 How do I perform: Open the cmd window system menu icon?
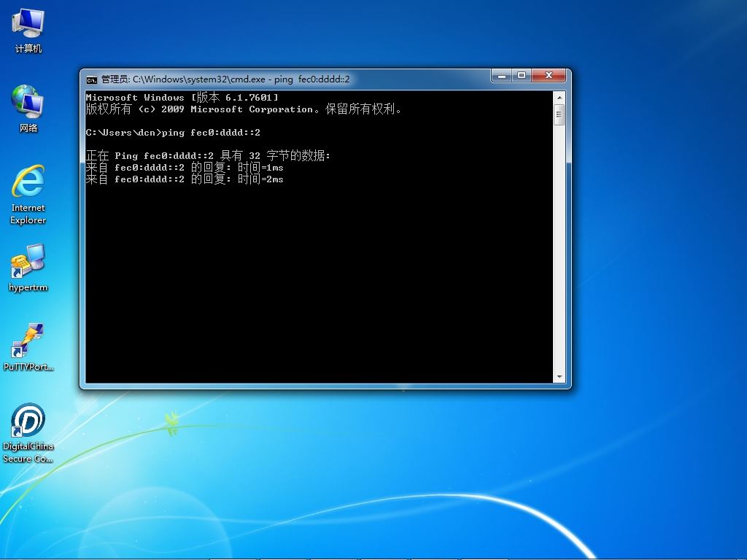(91, 79)
